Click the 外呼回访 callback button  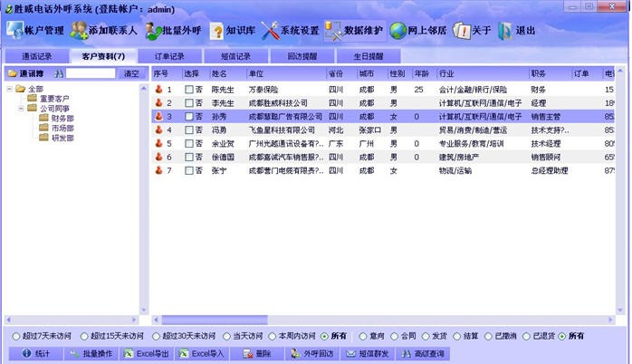[312, 353]
